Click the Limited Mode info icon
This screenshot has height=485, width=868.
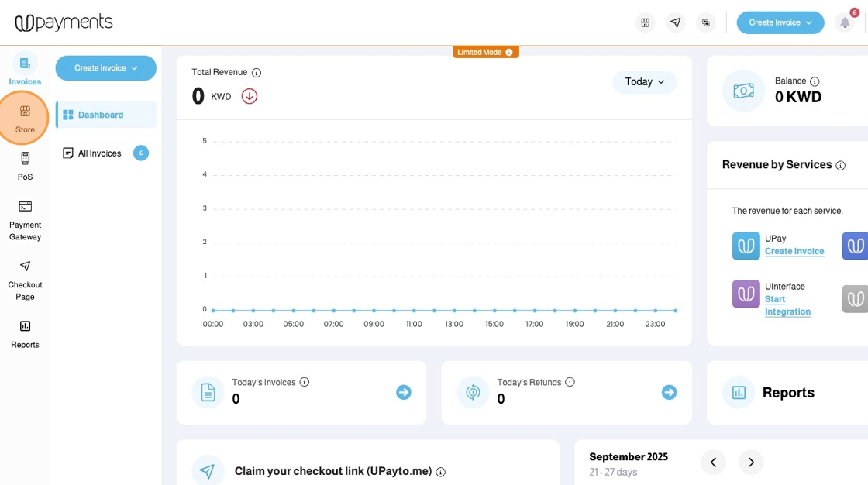[x=508, y=52]
